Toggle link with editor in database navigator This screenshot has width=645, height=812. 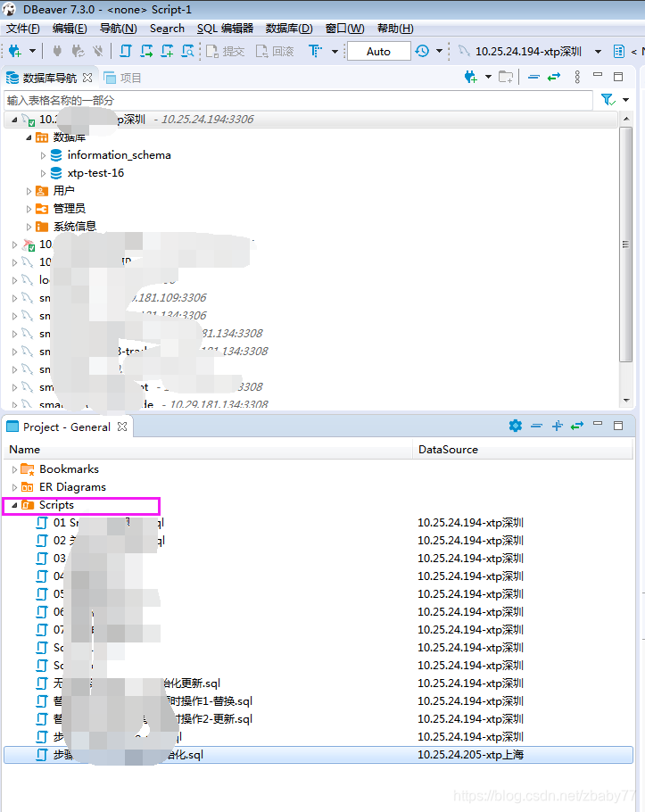(554, 77)
